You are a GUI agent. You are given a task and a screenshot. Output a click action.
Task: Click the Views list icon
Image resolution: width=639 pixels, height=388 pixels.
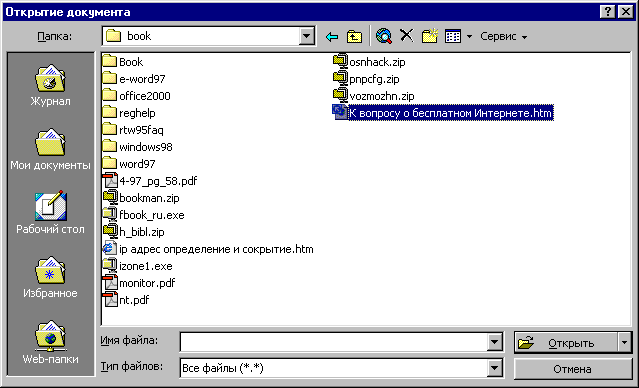point(453,36)
